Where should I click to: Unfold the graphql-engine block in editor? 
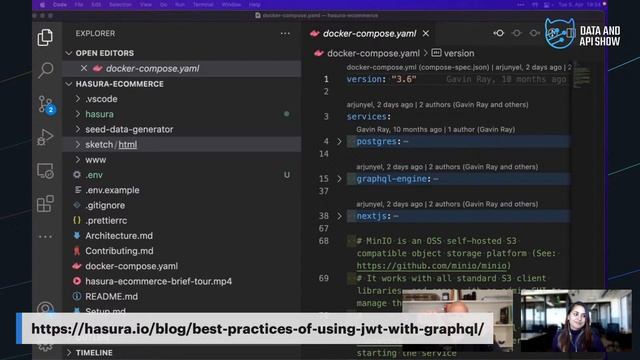point(339,179)
